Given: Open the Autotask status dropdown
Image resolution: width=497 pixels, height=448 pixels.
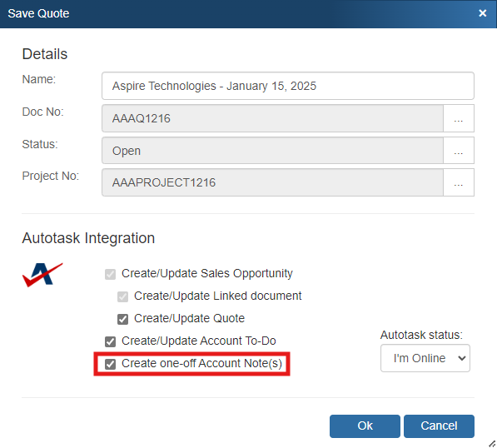Looking at the screenshot, I should pyautogui.click(x=425, y=358).
